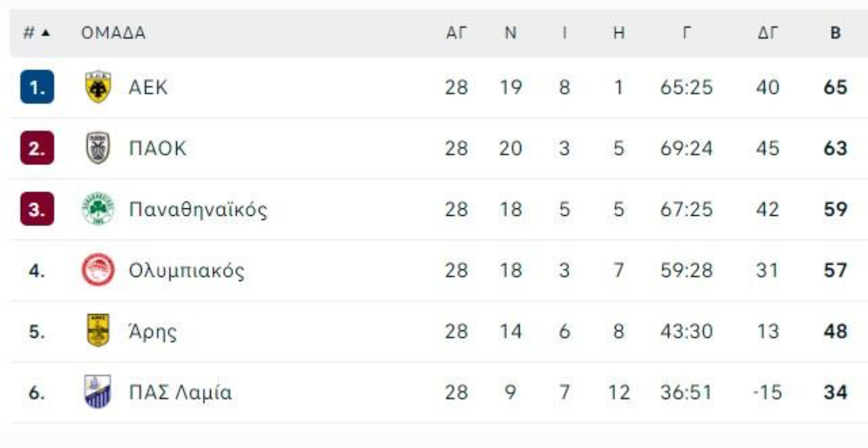Click the blue position 1 badge
Image resolution: width=868 pixels, height=448 pixels.
(37, 89)
